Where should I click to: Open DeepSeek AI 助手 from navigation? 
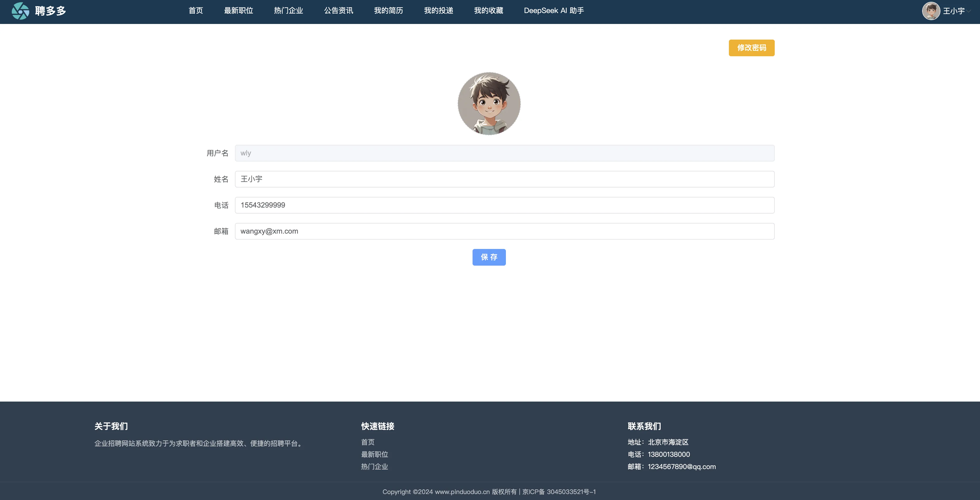tap(554, 11)
